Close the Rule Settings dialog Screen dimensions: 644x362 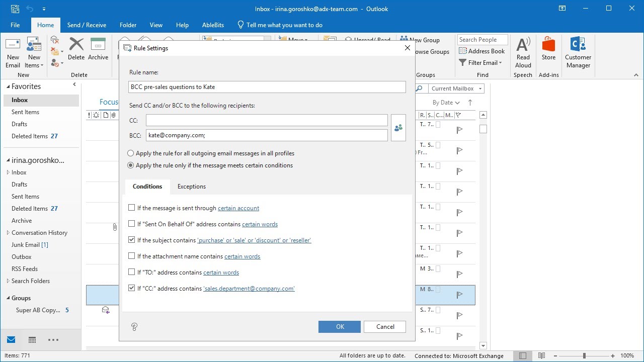tap(408, 48)
